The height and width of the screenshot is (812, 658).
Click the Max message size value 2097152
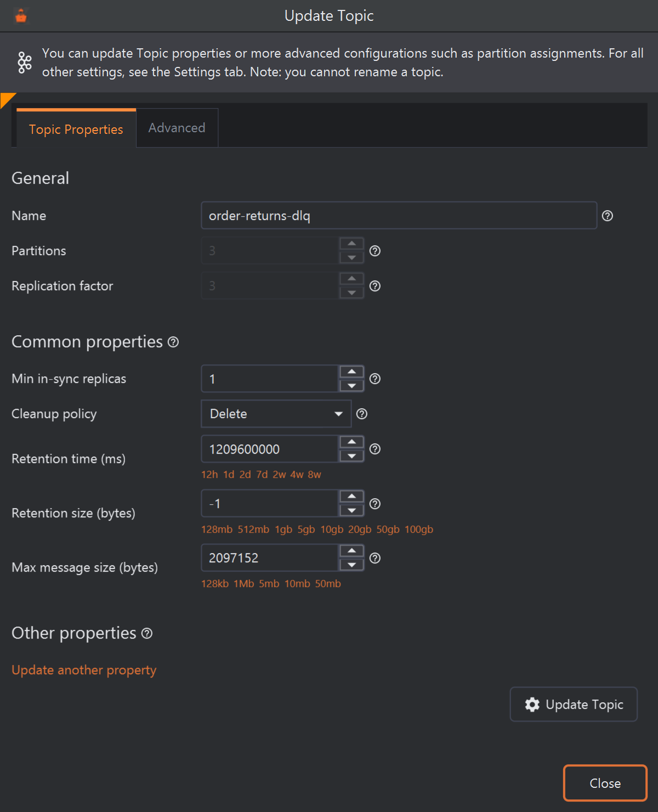click(270, 558)
